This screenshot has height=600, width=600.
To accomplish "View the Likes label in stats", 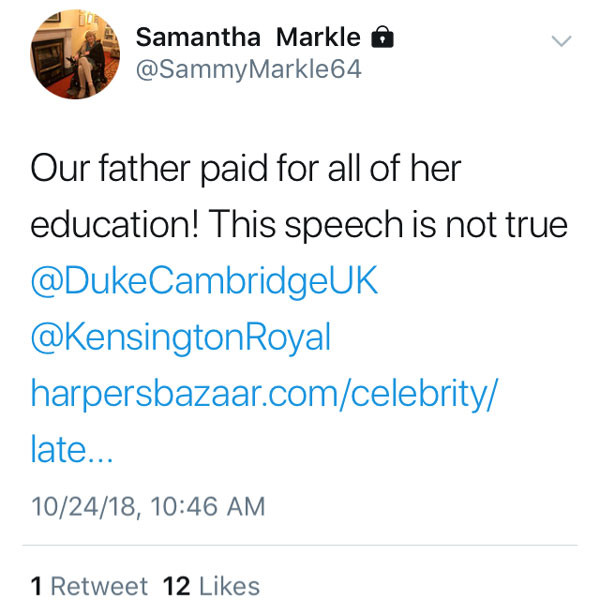I will point(229,586).
